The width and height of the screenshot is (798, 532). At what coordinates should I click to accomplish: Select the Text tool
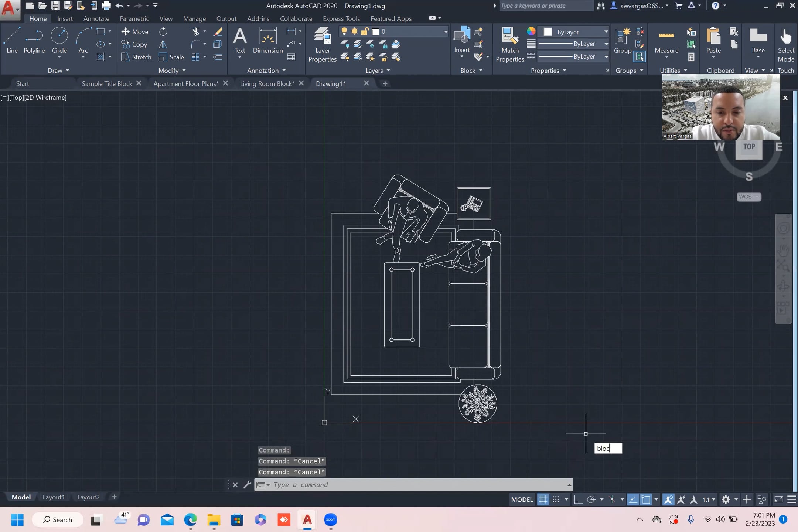click(x=239, y=41)
